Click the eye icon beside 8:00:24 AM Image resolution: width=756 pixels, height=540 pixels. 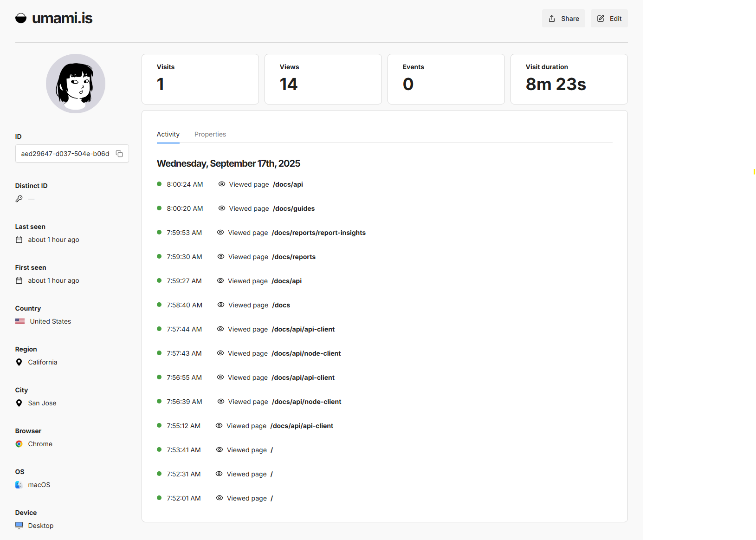click(222, 184)
